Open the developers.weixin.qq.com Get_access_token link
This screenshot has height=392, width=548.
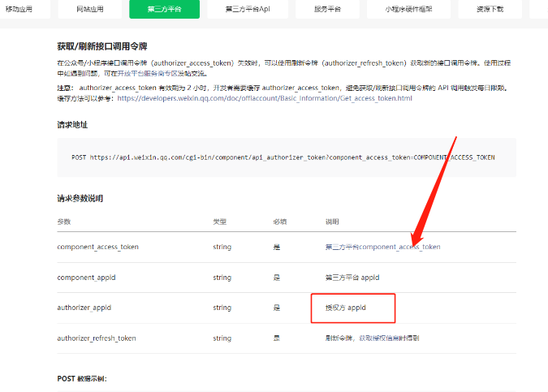[x=265, y=98]
